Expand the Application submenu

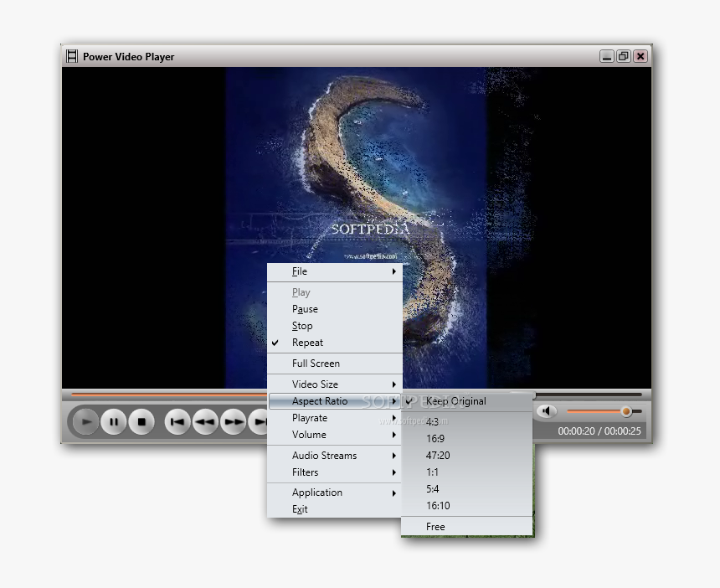coord(335,493)
